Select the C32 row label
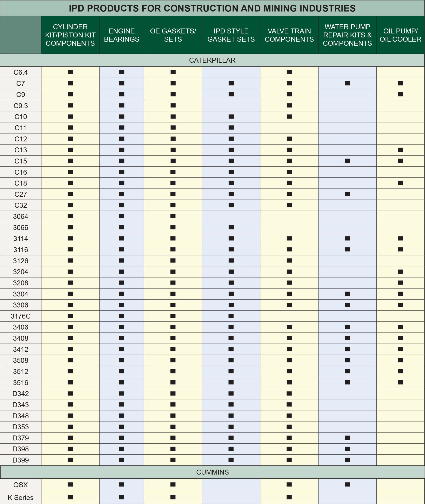Image resolution: width=425 pixels, height=504 pixels. (21, 205)
